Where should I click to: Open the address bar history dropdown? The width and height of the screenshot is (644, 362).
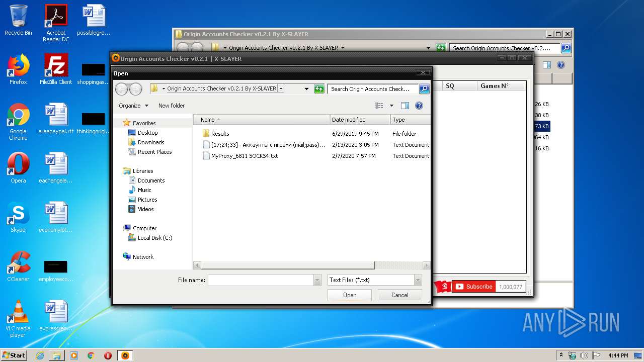pos(306,89)
